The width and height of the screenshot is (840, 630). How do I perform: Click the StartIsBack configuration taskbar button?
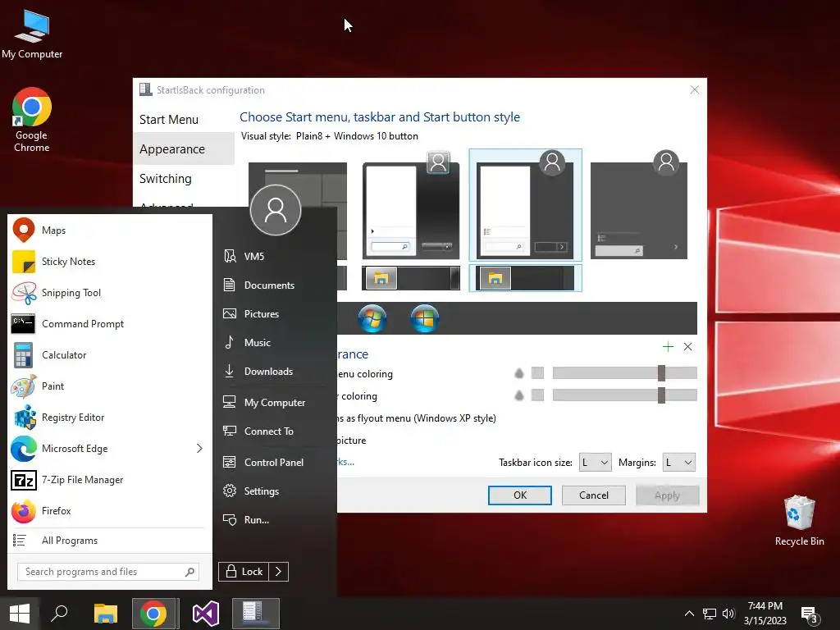tap(256, 614)
